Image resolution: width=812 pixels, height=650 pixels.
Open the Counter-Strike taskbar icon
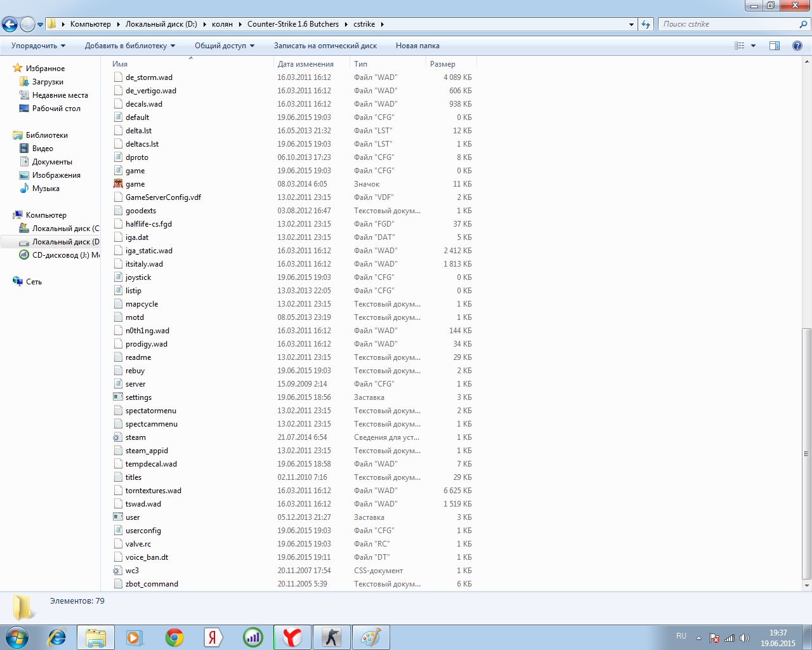coord(331,637)
